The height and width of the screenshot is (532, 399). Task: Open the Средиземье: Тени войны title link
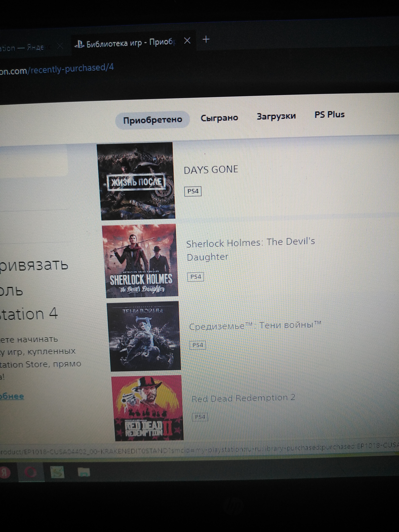click(255, 325)
